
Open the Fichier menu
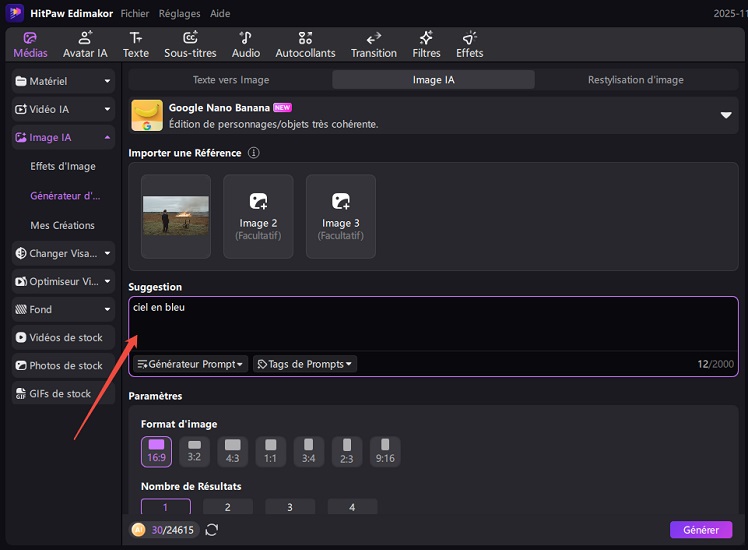[135, 14]
